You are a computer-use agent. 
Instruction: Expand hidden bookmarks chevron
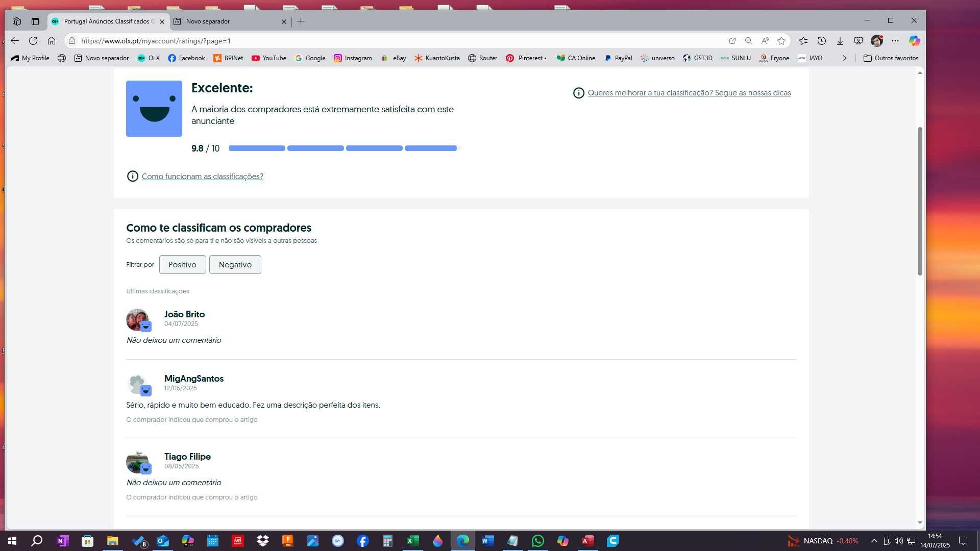(845, 58)
